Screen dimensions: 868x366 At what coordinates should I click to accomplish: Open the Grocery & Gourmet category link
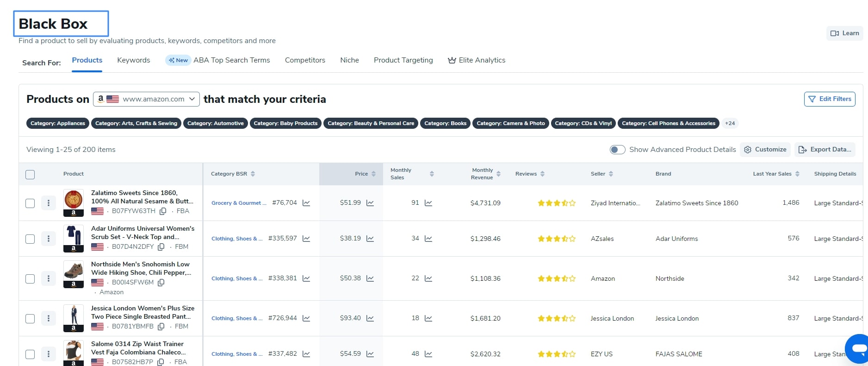pyautogui.click(x=239, y=203)
